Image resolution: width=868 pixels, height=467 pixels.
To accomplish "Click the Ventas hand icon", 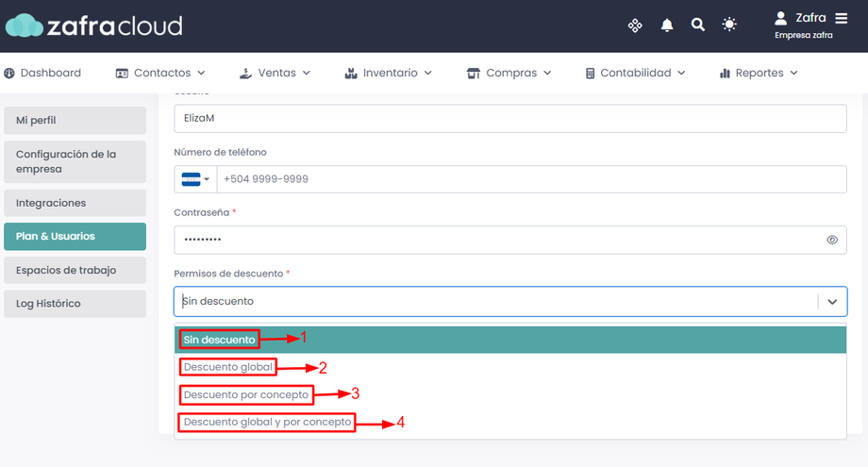I will (246, 73).
